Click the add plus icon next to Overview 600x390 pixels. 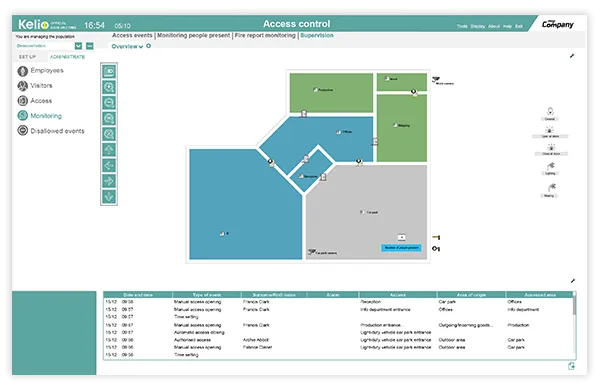[x=148, y=46]
